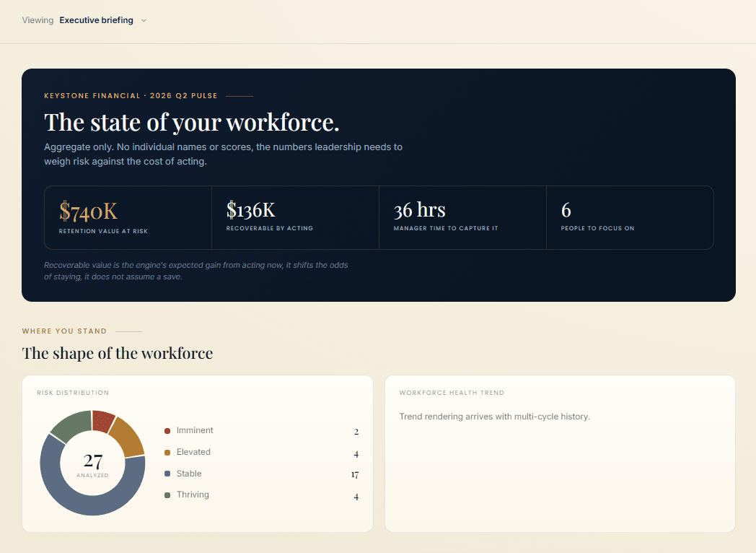Click the green Thriving donut segment

point(74,425)
